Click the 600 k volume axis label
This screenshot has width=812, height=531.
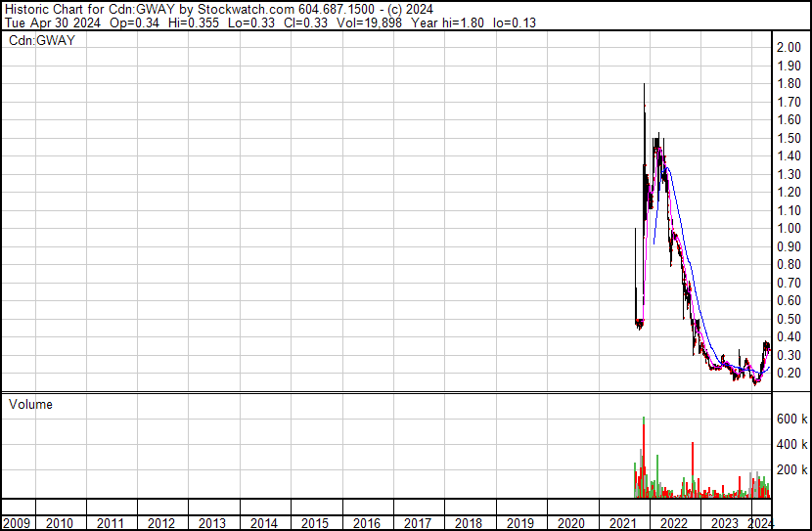pyautogui.click(x=791, y=419)
